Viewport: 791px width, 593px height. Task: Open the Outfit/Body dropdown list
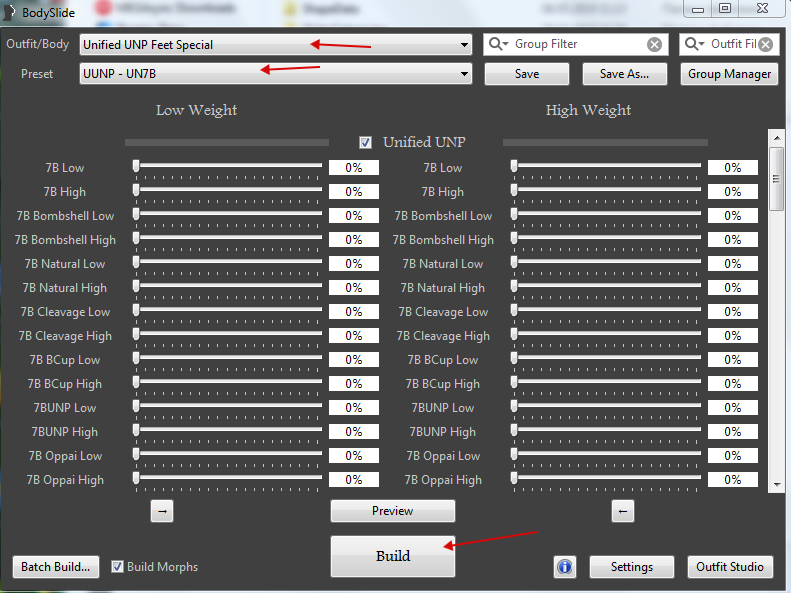(x=464, y=45)
